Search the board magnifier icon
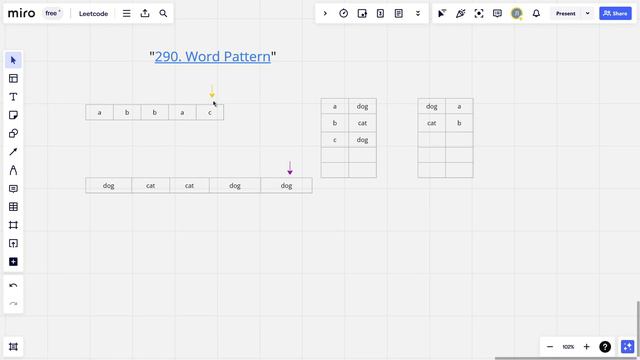Image resolution: width=640 pixels, height=360 pixels. [x=163, y=13]
